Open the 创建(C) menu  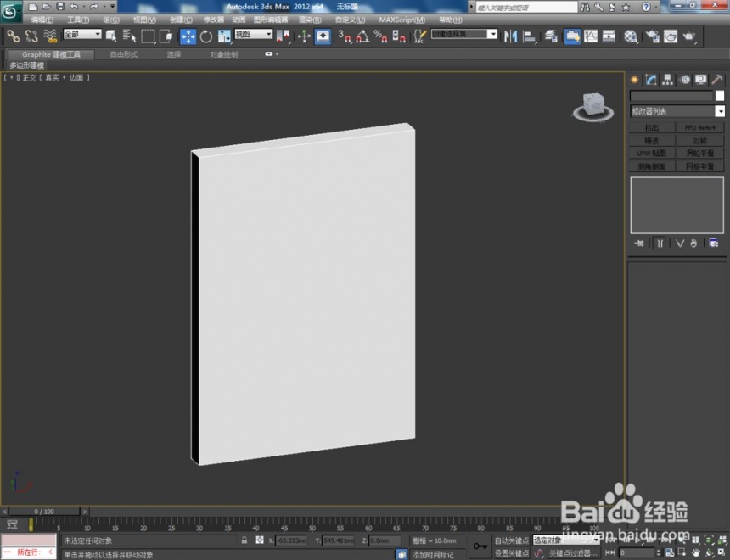pos(181,20)
